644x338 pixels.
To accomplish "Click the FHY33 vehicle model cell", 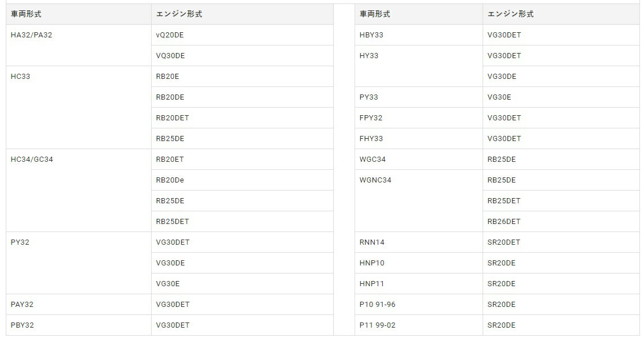I will pyautogui.click(x=371, y=139).
